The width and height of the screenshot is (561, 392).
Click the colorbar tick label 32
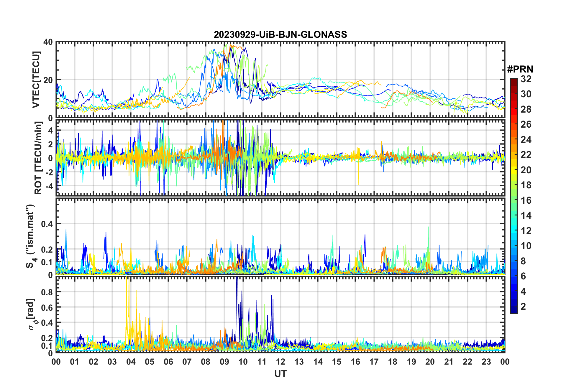point(526,79)
